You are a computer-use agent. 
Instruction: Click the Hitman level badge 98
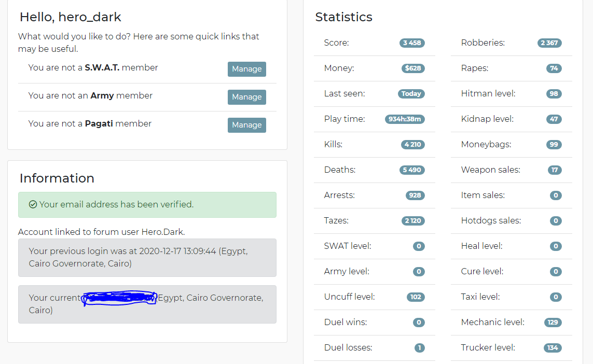(x=554, y=94)
